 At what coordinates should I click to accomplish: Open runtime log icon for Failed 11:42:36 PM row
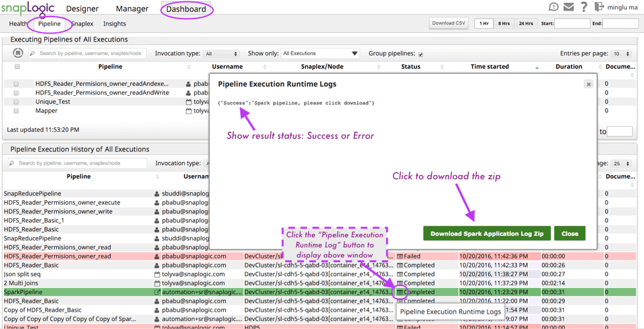pyautogui.click(x=400, y=256)
